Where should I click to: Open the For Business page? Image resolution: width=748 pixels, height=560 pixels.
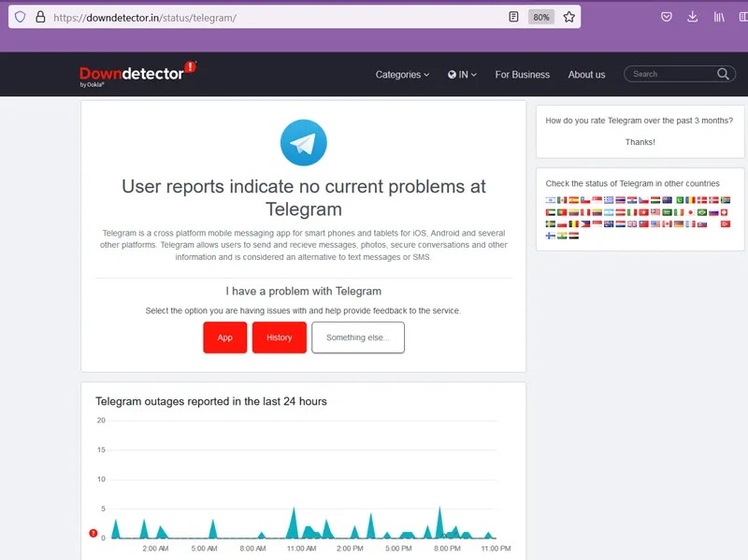click(522, 75)
